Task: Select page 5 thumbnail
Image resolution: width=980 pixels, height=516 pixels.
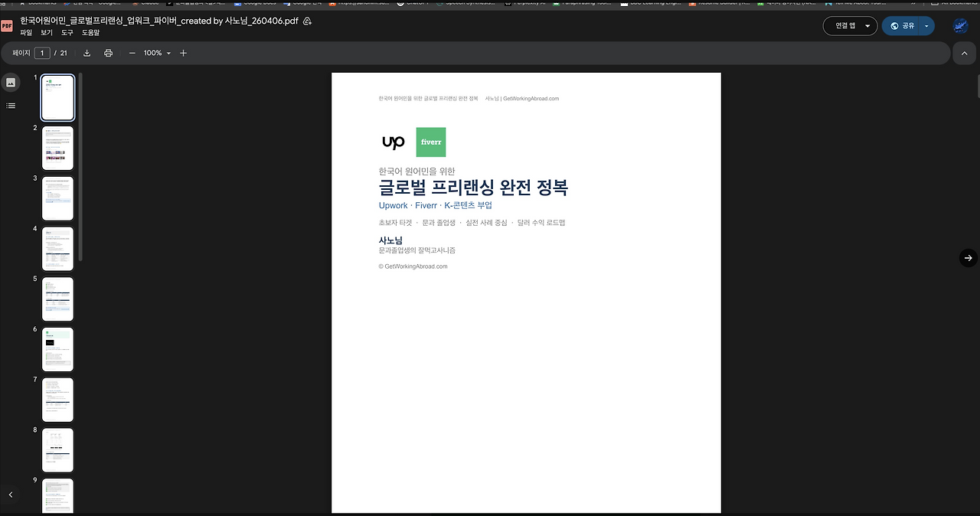Action: click(x=57, y=299)
